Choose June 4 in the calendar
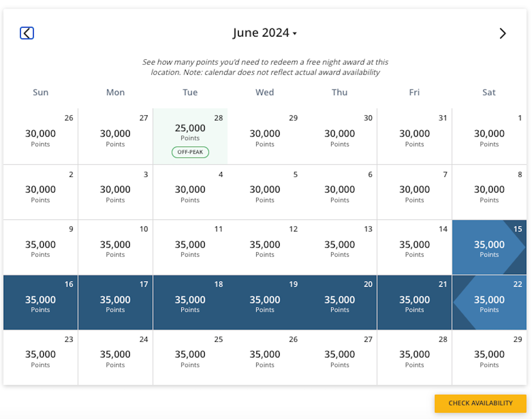 point(190,192)
